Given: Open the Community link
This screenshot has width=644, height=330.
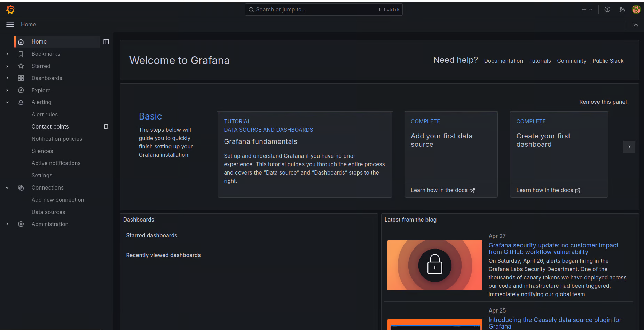Looking at the screenshot, I should click(572, 61).
